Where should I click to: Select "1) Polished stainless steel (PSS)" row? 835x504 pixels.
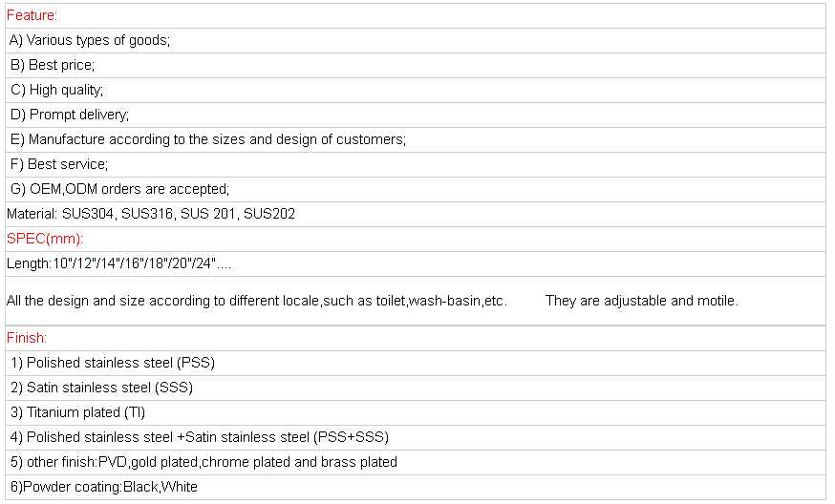(x=113, y=363)
